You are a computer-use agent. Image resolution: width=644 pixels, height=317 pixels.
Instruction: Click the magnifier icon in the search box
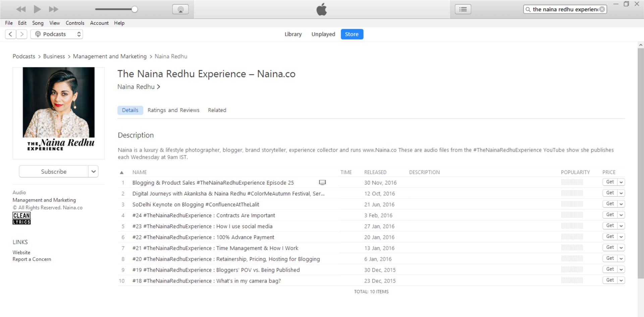(x=528, y=9)
